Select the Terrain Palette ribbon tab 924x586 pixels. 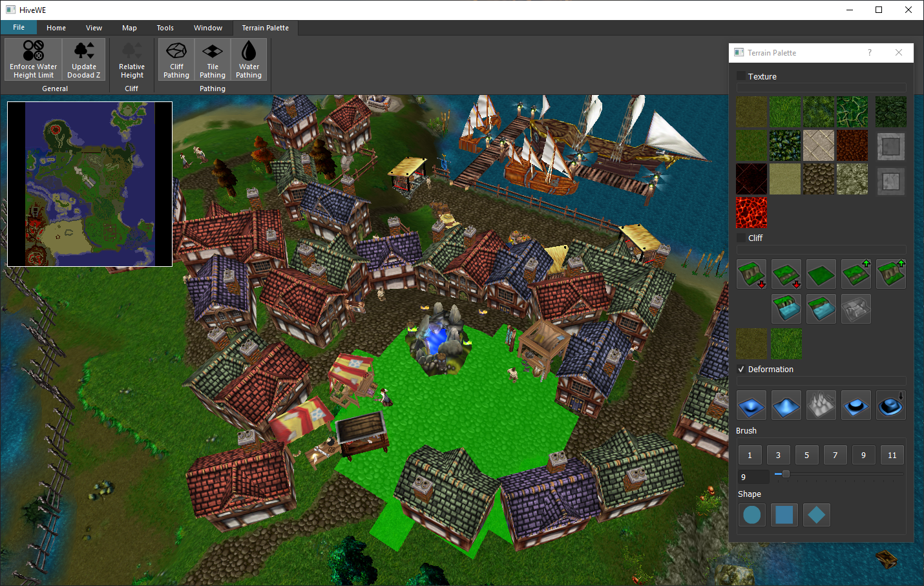(266, 28)
